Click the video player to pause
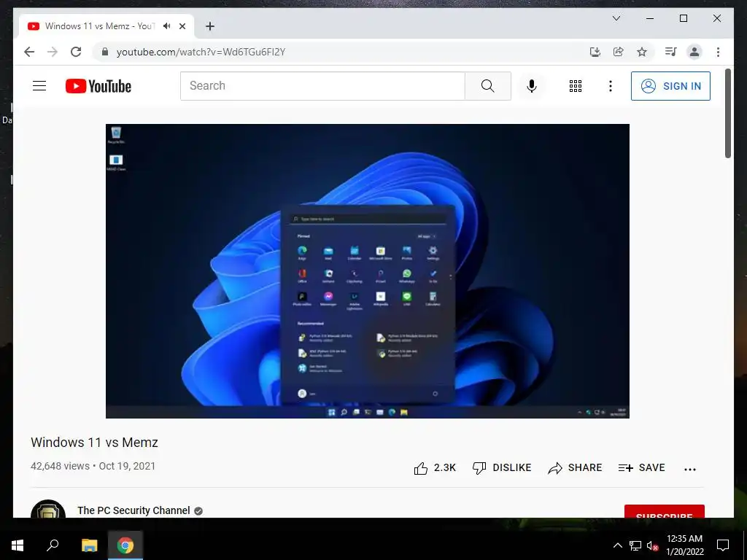 (x=368, y=271)
